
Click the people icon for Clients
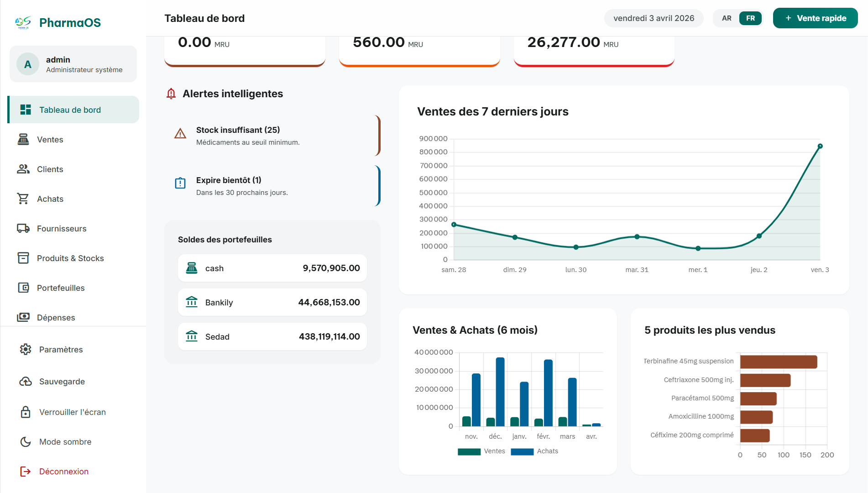tap(23, 169)
